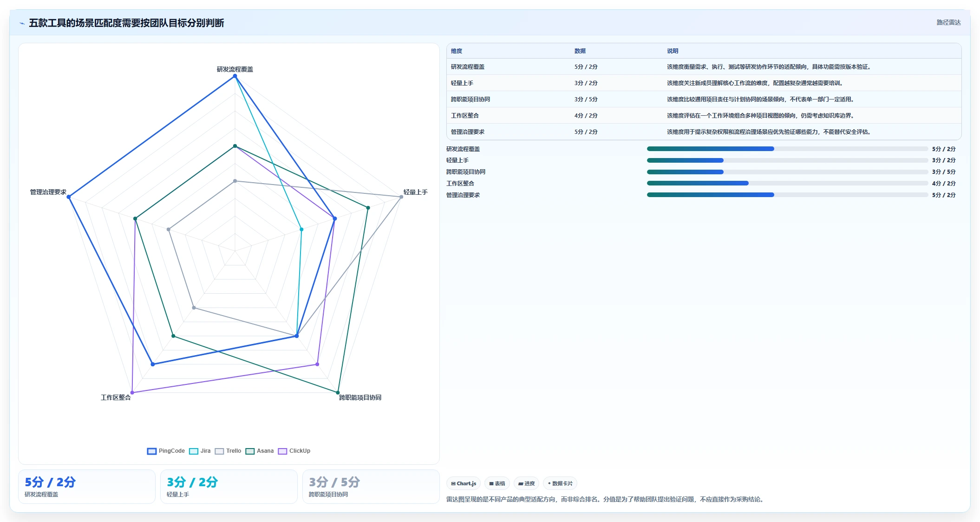Click Asana's point on 跨职能项目协同 axis
This screenshot has width=980, height=522.
(338, 393)
